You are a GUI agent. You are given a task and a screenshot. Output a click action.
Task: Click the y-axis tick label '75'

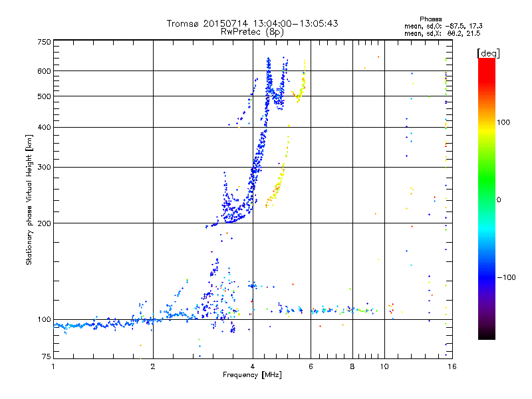47,356
